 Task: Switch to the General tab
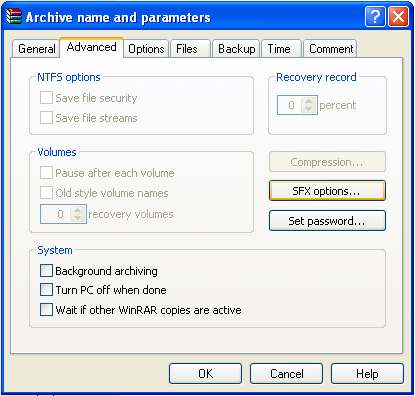pos(36,49)
